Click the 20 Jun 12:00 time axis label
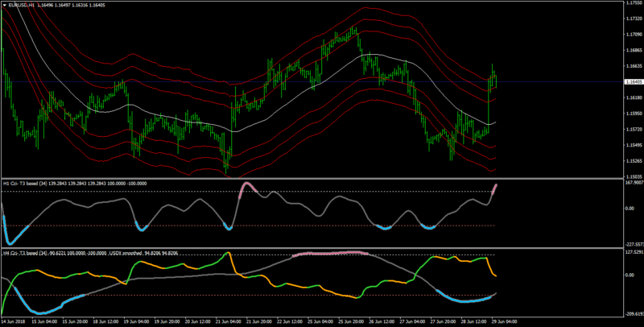The width and height of the screenshot is (644, 327). (x=197, y=321)
